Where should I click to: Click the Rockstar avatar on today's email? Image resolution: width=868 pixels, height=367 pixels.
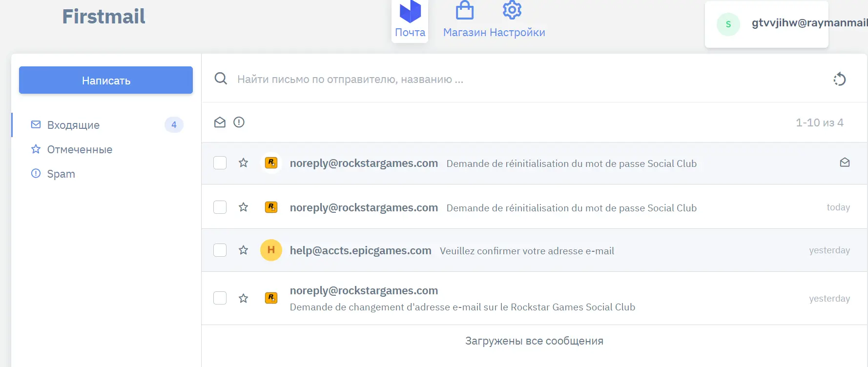pos(271,207)
